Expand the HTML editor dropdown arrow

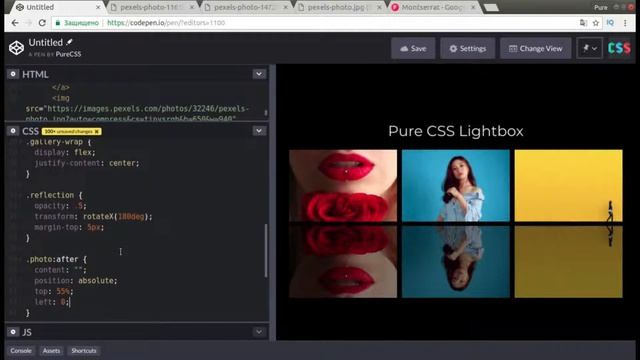point(259,74)
